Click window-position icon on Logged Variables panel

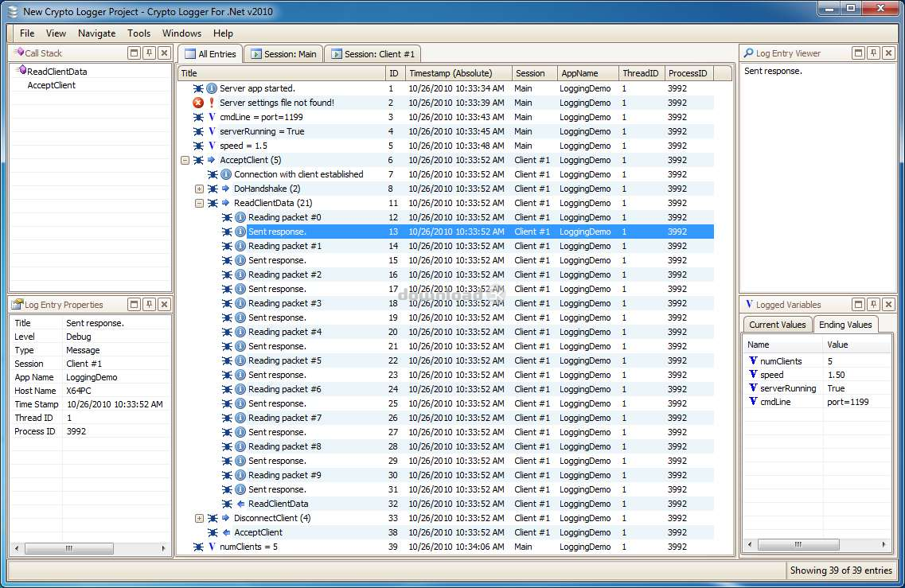[x=858, y=305]
